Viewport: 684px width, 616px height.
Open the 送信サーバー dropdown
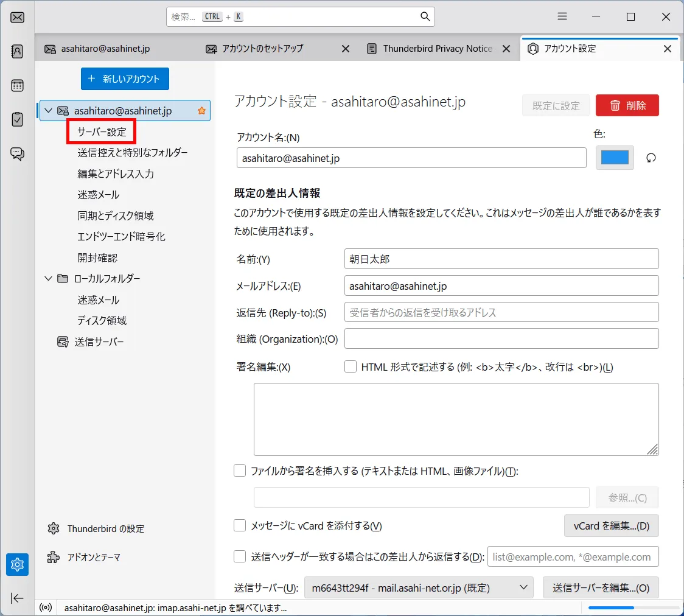click(419, 587)
